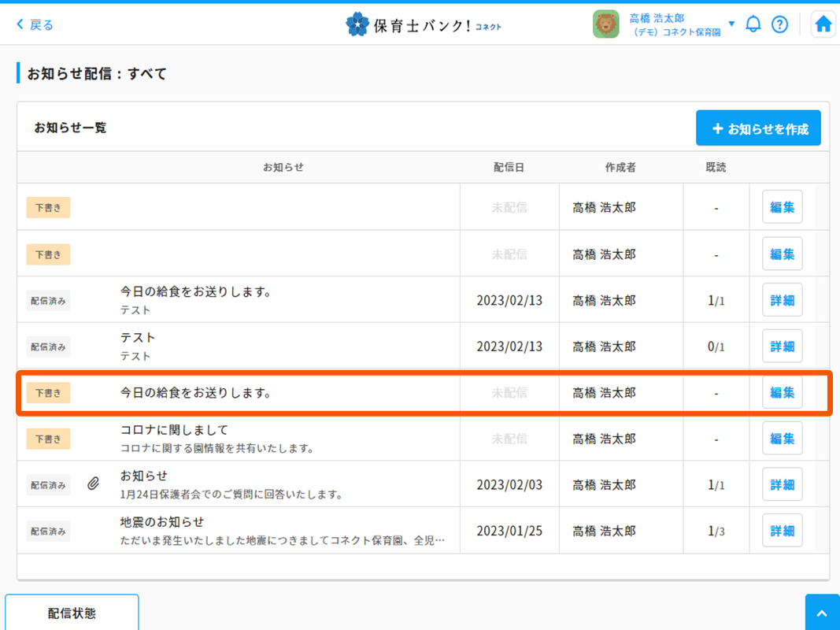View details of 地震のお知らせ
Image resolution: width=840 pixels, height=630 pixels.
[x=782, y=531]
